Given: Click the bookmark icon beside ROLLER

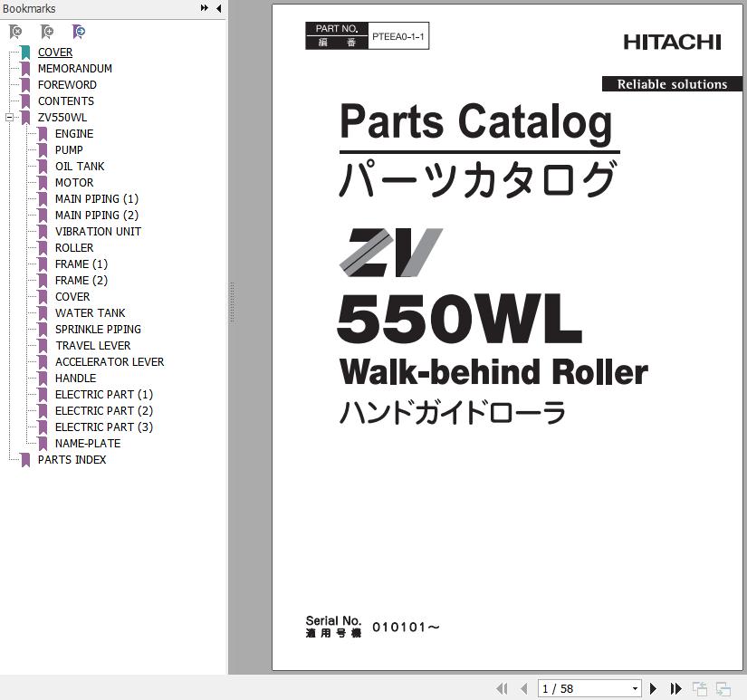Looking at the screenshot, I should [43, 248].
